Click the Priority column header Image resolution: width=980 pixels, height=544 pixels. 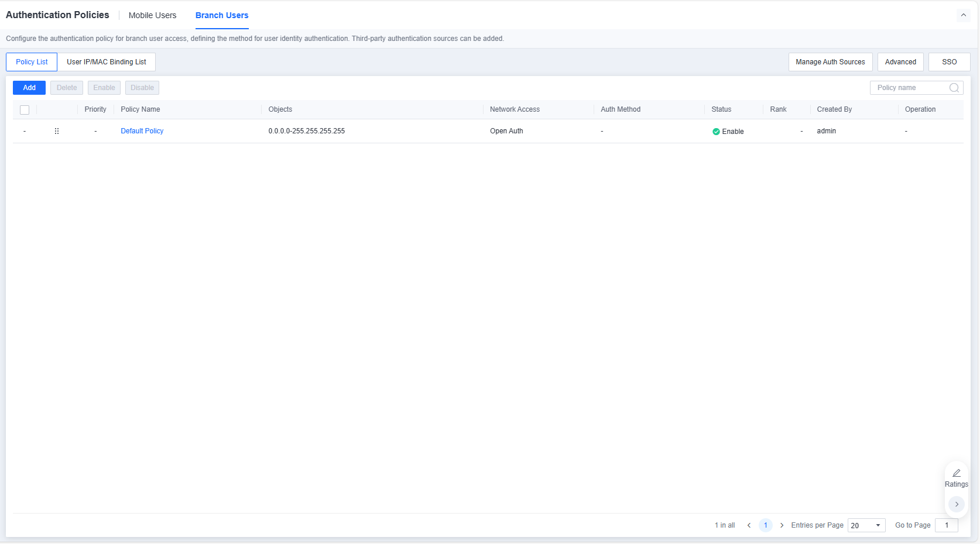coord(95,109)
